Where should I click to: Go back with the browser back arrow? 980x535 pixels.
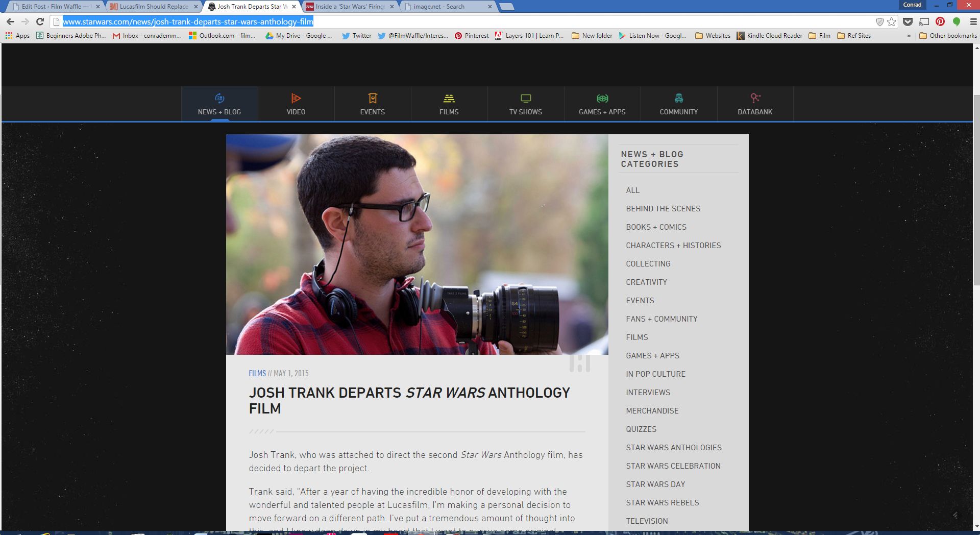click(x=10, y=22)
